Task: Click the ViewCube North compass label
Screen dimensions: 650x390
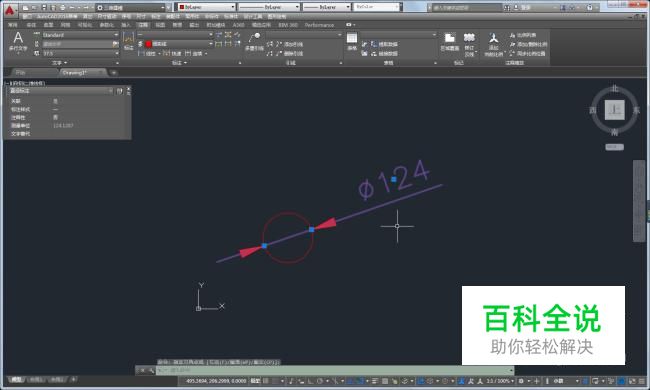Action: click(615, 88)
